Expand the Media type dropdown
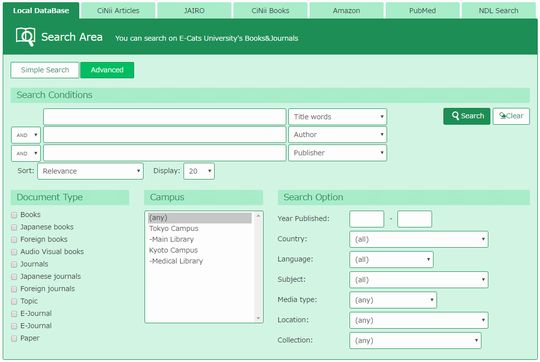Viewport: 540px width, 362px height. click(x=393, y=300)
